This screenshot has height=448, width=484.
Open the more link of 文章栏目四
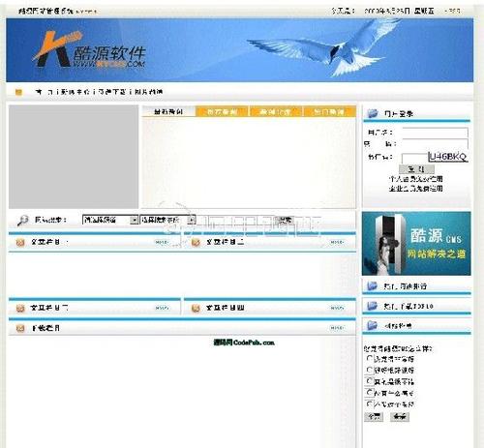click(x=337, y=308)
